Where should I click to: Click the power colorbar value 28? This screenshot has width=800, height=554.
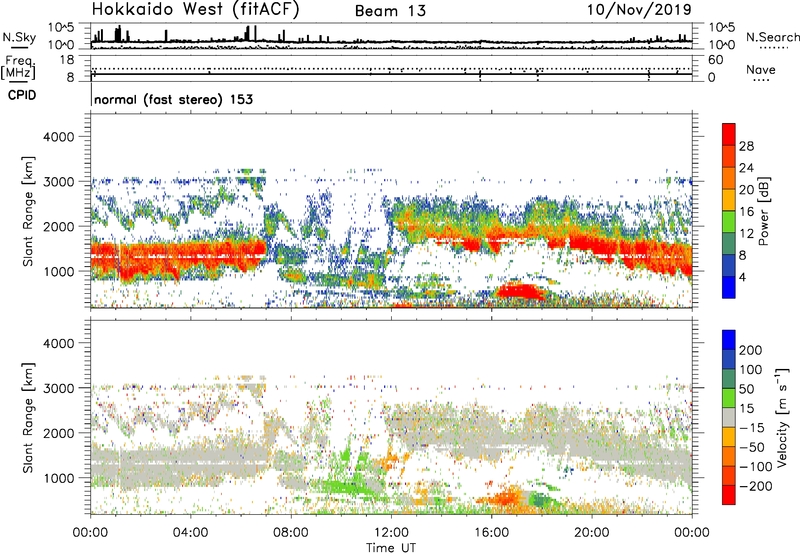[746, 146]
